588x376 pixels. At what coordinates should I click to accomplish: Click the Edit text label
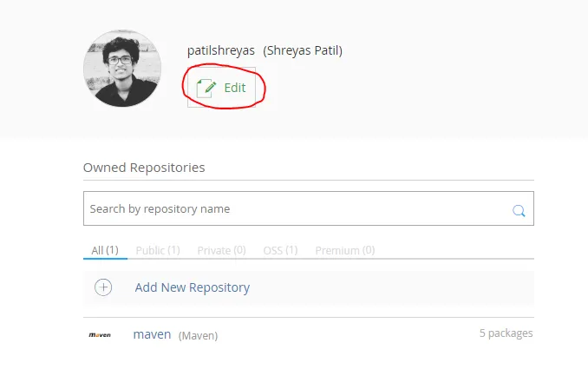click(x=235, y=88)
